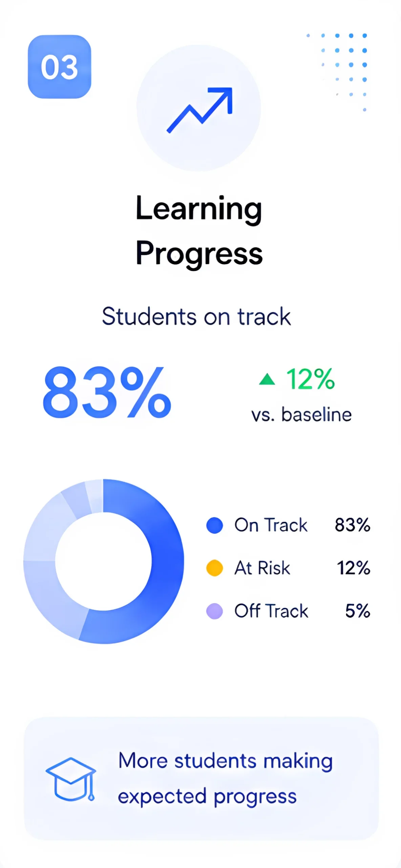Click the Off Track 5% value

pyautogui.click(x=358, y=611)
